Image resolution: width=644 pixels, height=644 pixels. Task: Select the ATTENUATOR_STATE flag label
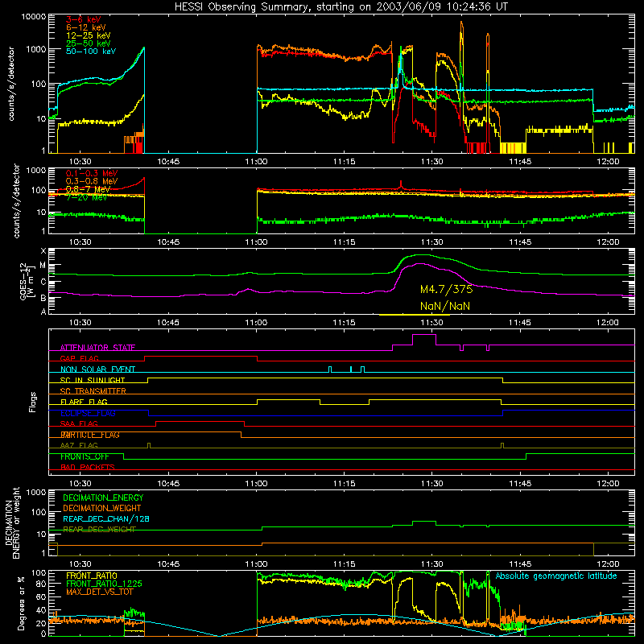point(97,348)
